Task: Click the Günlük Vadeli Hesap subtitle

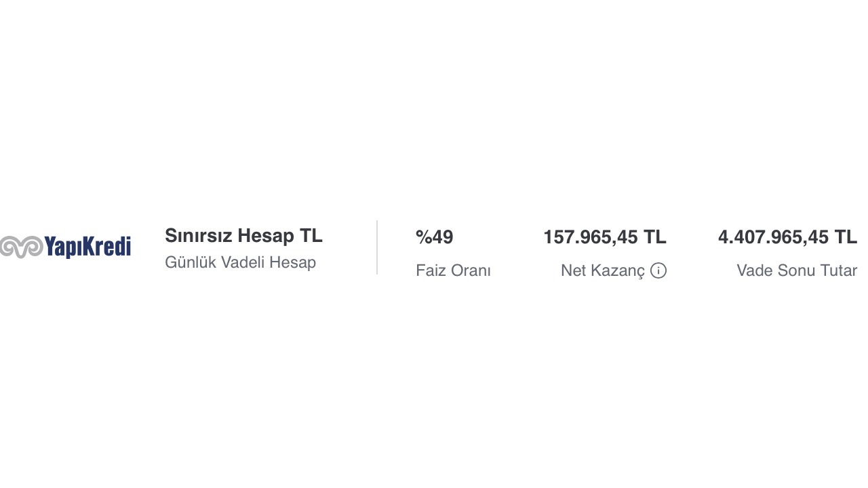Action: pos(240,262)
